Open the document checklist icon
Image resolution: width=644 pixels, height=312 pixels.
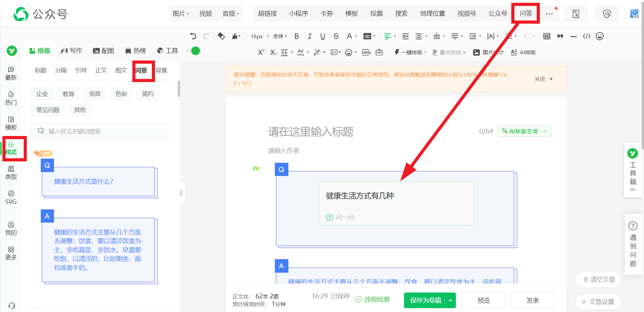click(x=576, y=14)
